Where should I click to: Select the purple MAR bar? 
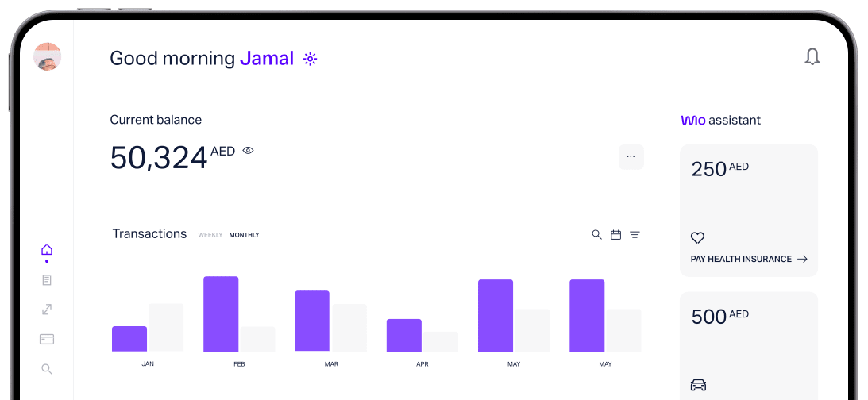pos(312,321)
